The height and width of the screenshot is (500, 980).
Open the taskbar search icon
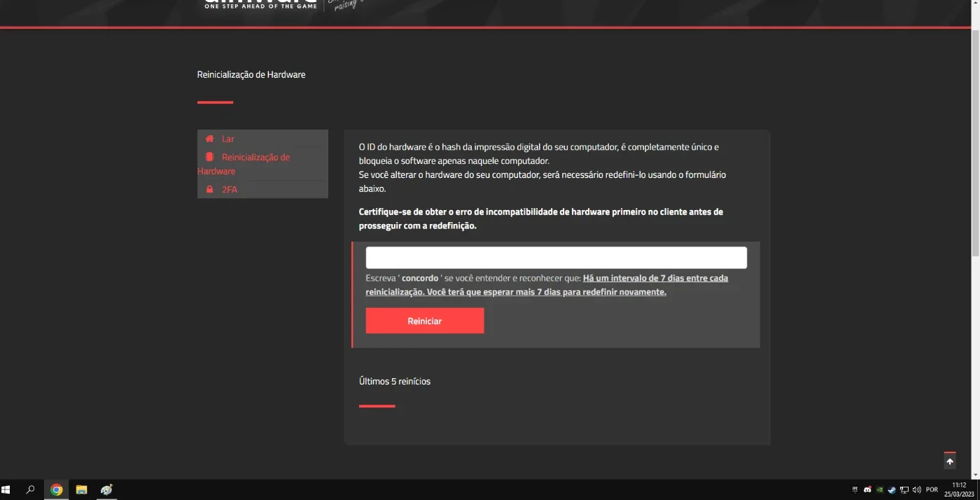(x=30, y=490)
